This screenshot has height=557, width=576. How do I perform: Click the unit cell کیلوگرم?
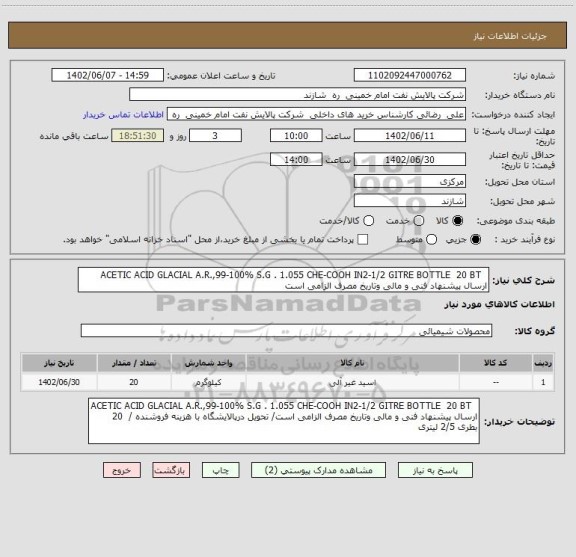tap(209, 382)
